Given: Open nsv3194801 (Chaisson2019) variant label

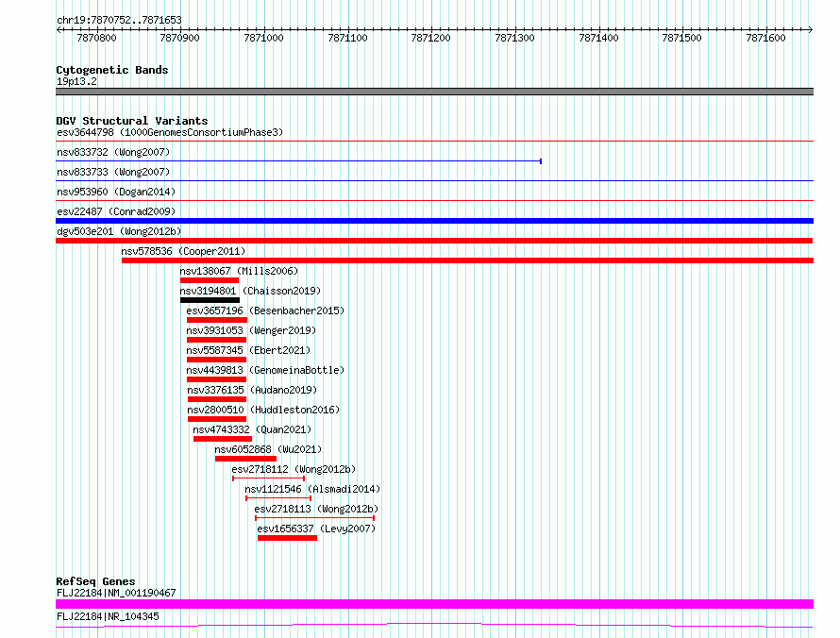Looking at the screenshot, I should pos(250,291).
